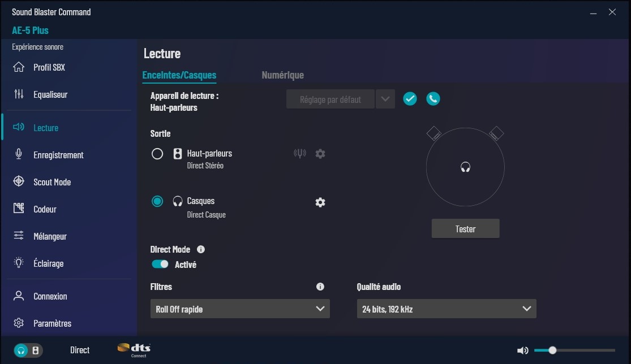Screen dimensions: 631x364
Task: Click the Equaliseur sliders icon
Action: [x=19, y=94]
